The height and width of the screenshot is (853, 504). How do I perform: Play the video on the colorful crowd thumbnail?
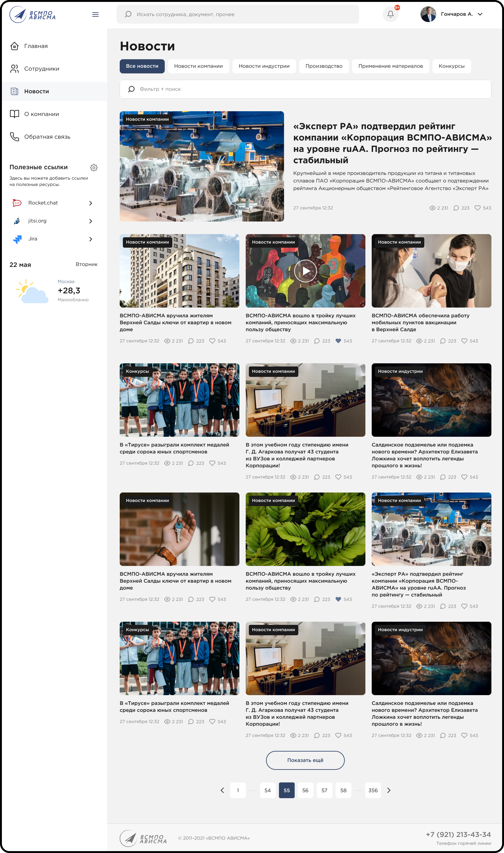point(305,271)
